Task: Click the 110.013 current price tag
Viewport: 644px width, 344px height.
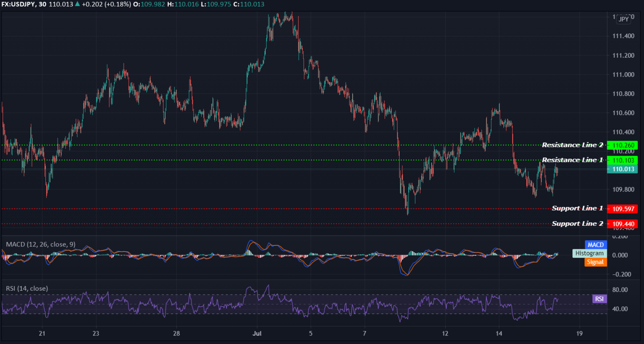Action: (622, 169)
